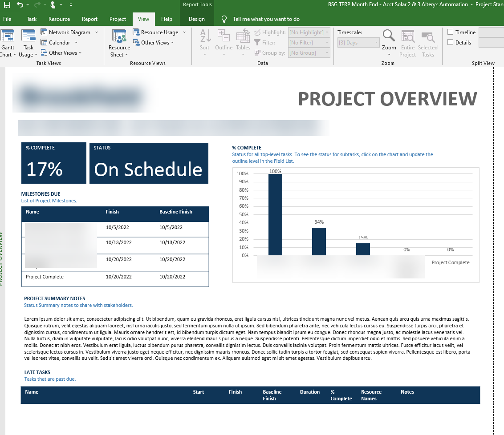Click the Duration header in Late Tasks table
This screenshot has height=435, width=504.
coord(310,392)
